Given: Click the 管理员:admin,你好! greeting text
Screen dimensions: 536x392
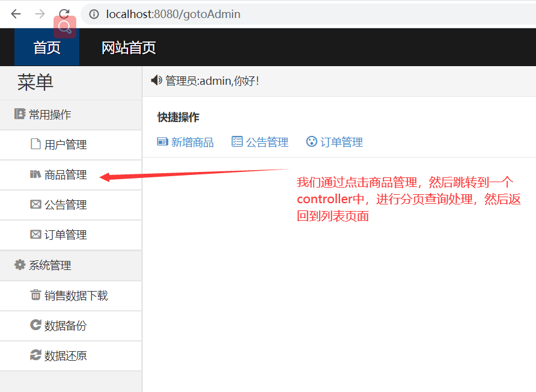Looking at the screenshot, I should (212, 81).
